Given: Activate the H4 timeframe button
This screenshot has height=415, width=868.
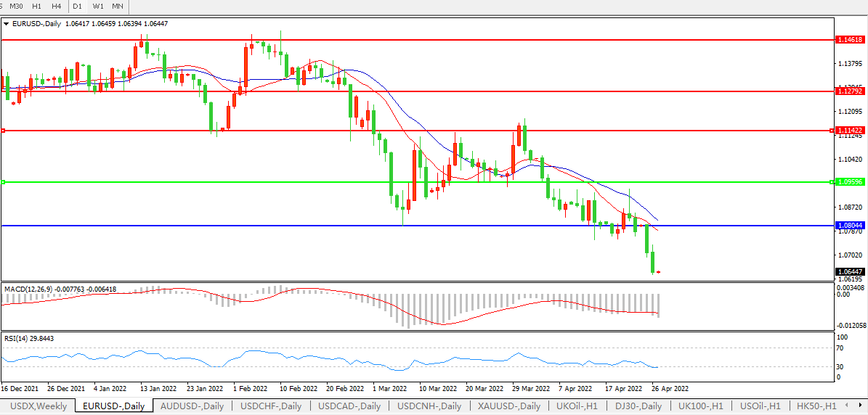Looking at the screenshot, I should (56, 7).
